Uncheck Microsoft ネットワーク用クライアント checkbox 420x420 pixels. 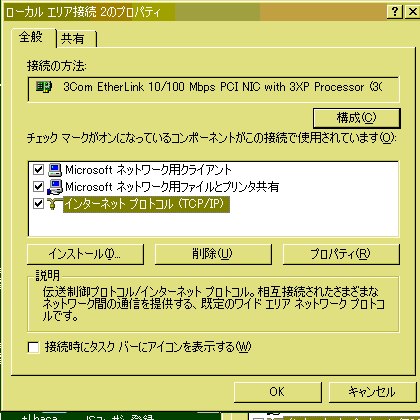click(x=39, y=170)
